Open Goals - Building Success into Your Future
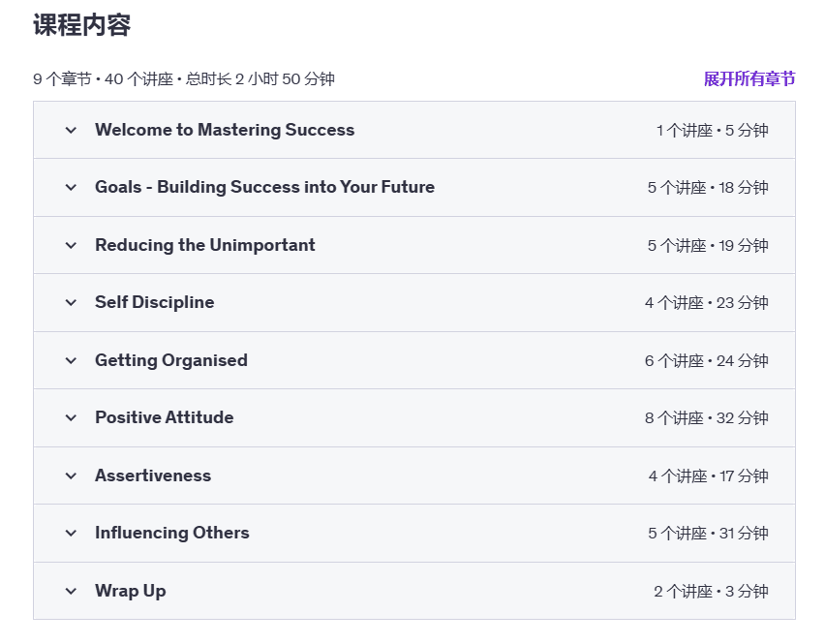This screenshot has height=644, width=825. (x=264, y=187)
